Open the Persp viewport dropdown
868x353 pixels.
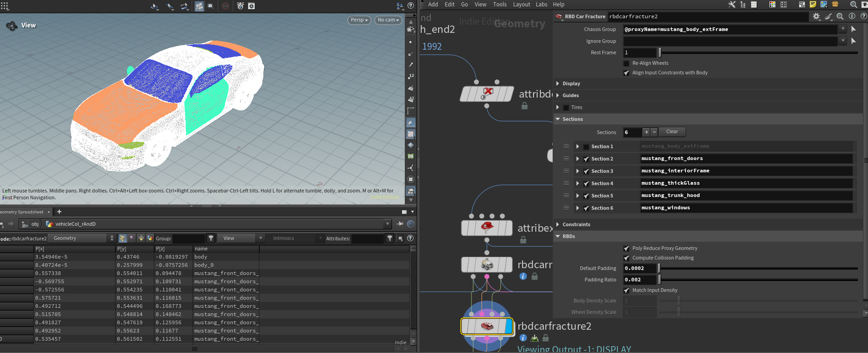[359, 20]
